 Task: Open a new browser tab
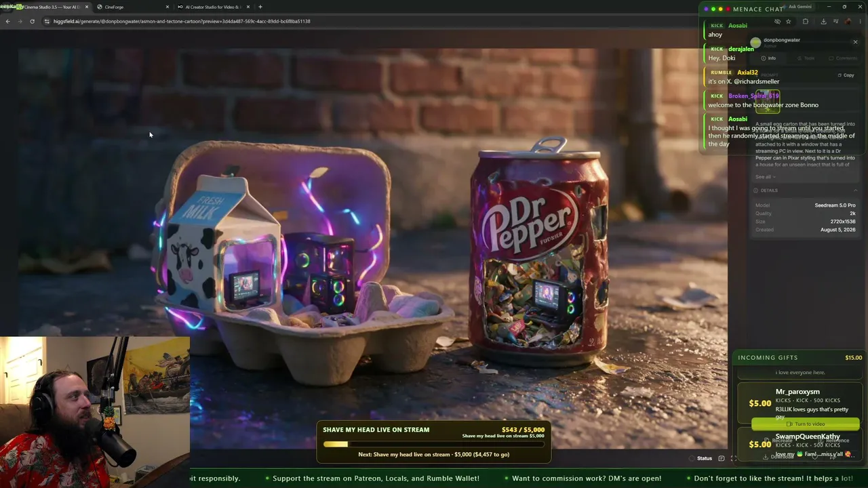pos(260,7)
